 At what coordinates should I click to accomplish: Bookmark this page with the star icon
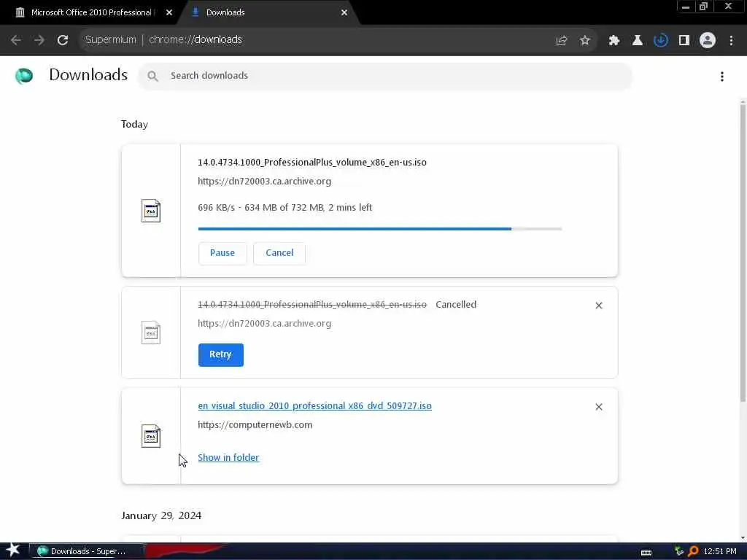click(585, 41)
